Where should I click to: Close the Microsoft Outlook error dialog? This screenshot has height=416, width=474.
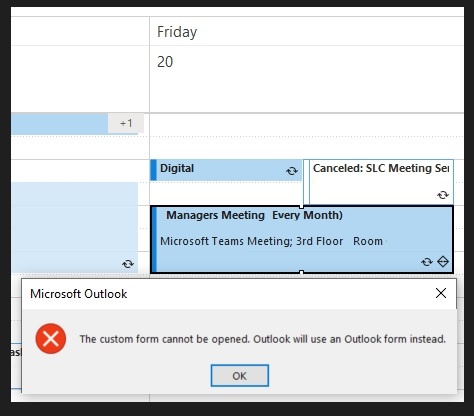[x=441, y=293]
